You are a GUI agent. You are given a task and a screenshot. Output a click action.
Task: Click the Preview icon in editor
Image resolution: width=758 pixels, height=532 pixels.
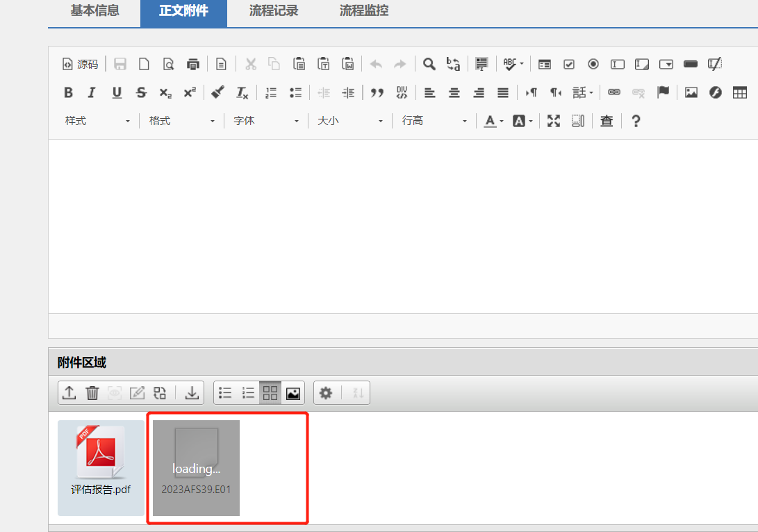click(x=168, y=64)
